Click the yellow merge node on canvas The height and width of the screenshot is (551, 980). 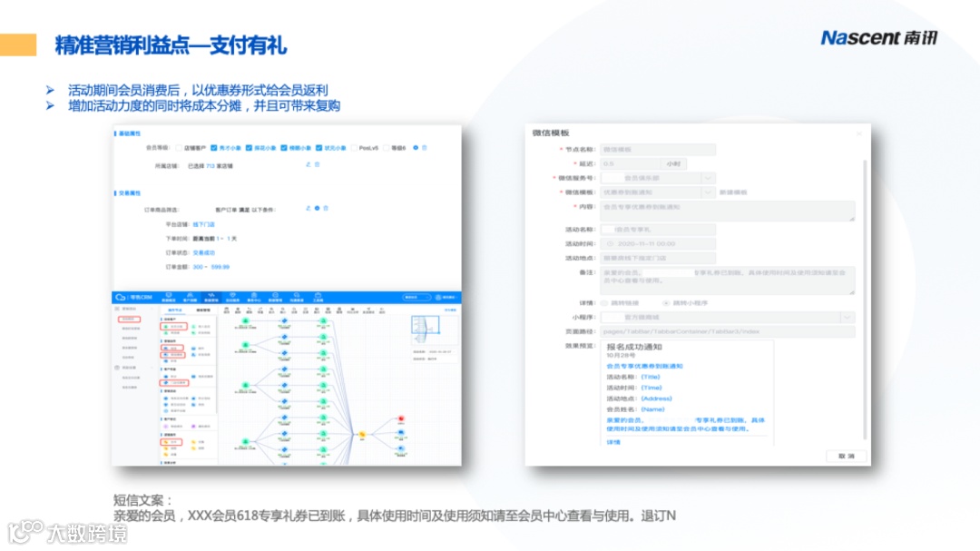(362, 434)
